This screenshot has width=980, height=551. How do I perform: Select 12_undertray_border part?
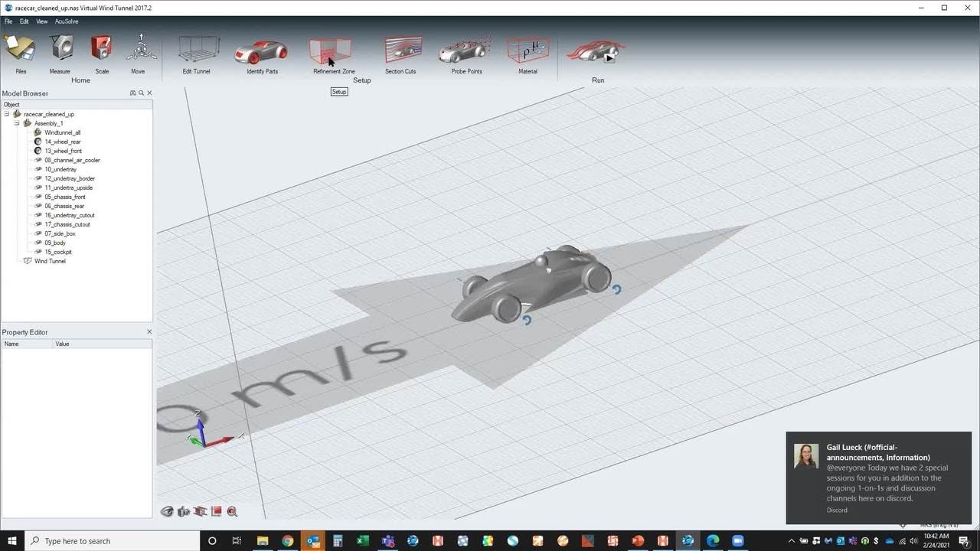click(x=70, y=178)
